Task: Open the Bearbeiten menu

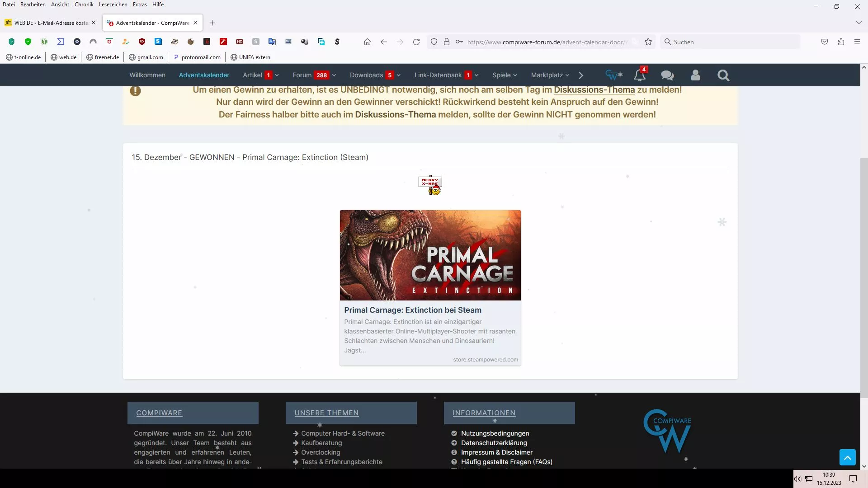Action: click(33, 5)
